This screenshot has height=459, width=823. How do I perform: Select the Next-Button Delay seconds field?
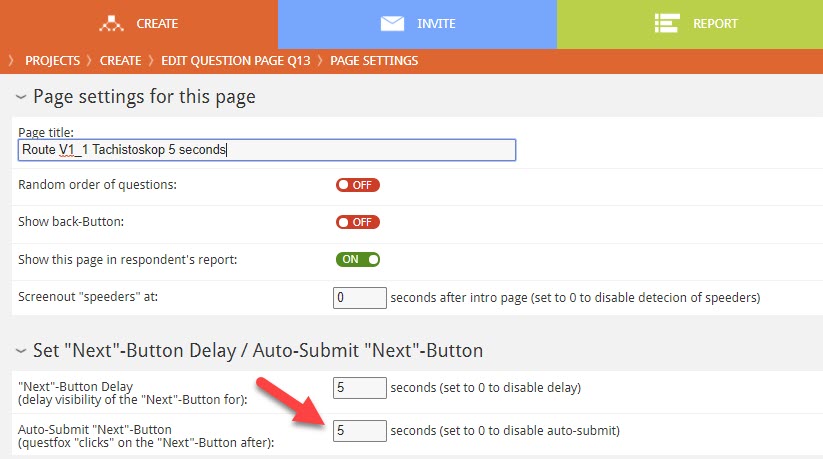pyautogui.click(x=360, y=388)
